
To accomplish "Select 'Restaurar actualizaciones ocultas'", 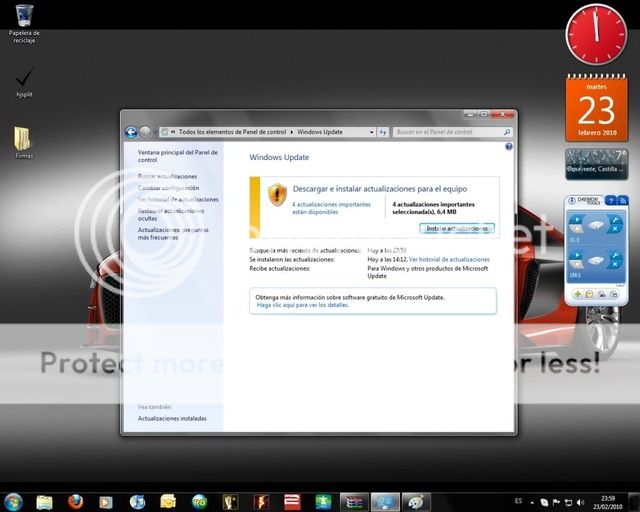I will [171, 214].
